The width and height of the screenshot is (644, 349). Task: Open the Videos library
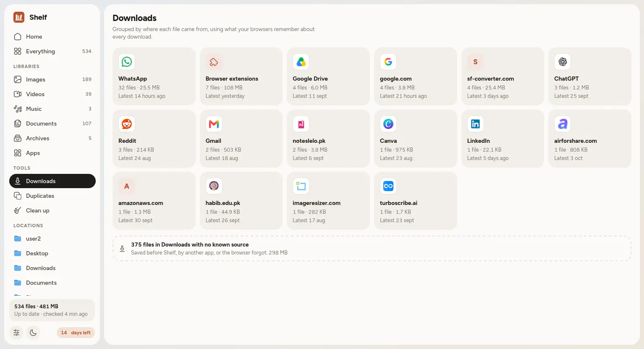(x=52, y=94)
